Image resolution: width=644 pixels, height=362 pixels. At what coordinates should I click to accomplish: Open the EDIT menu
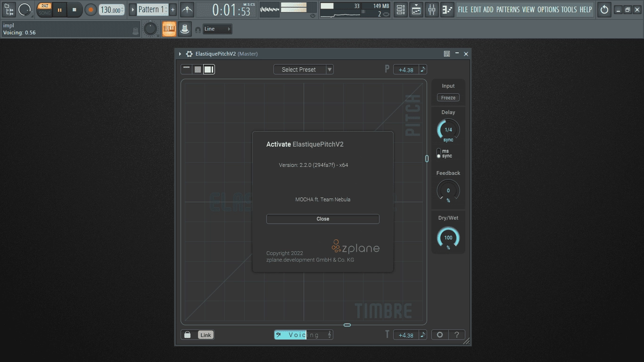coord(476,9)
